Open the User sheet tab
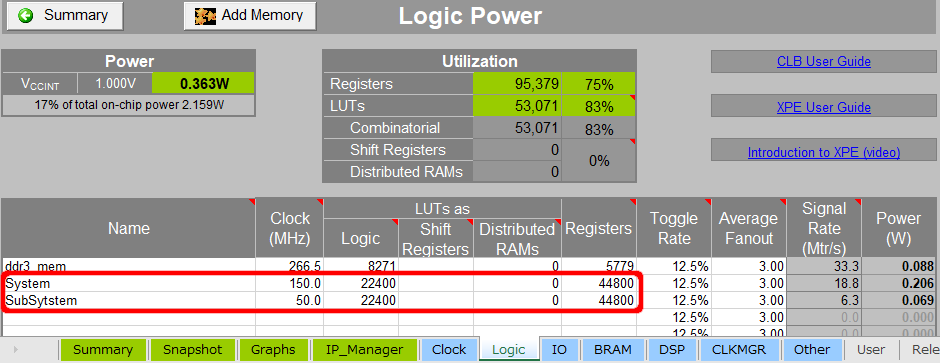 coord(871,350)
